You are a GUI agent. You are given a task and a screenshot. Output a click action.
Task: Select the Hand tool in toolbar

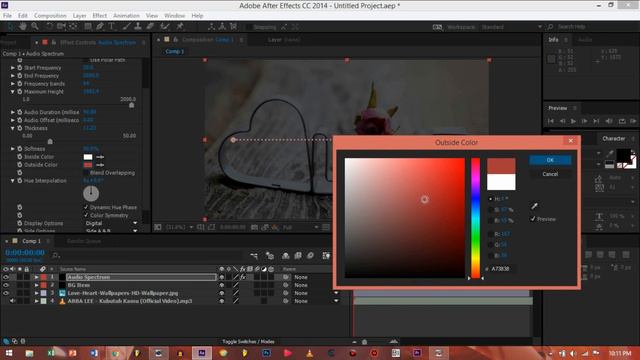tap(23, 27)
